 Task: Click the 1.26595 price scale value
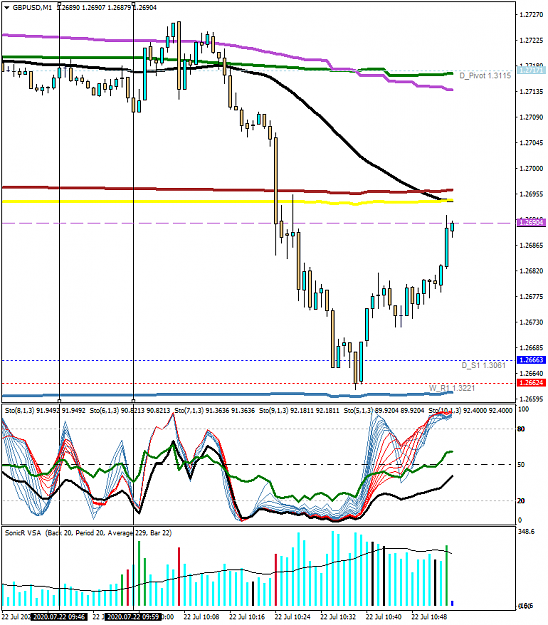point(531,399)
